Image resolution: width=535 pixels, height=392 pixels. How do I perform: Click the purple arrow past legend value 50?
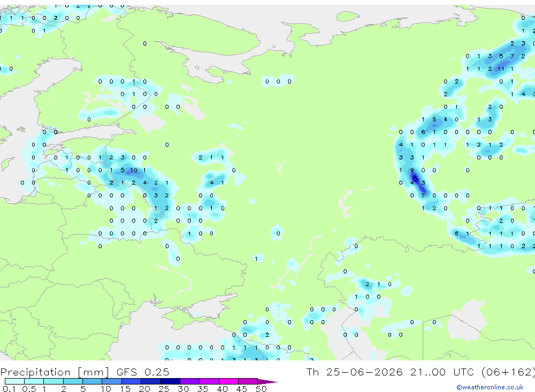click(267, 381)
